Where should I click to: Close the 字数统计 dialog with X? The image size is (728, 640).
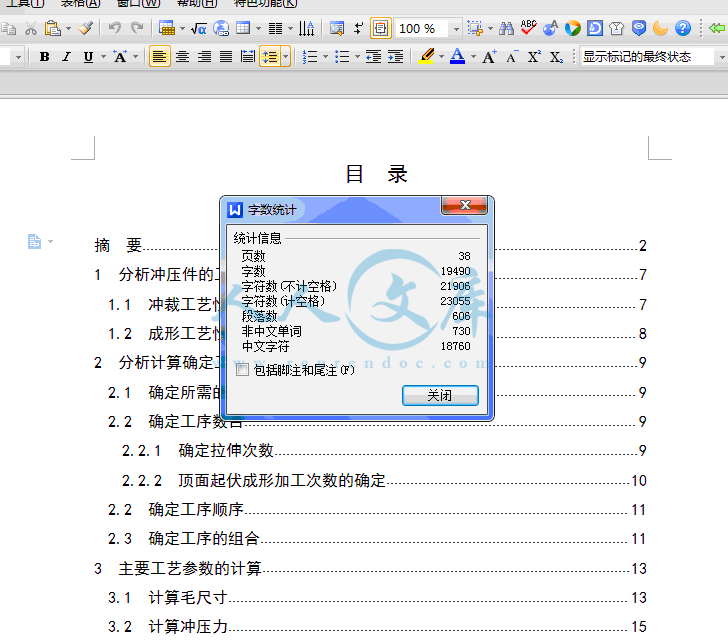pos(465,205)
